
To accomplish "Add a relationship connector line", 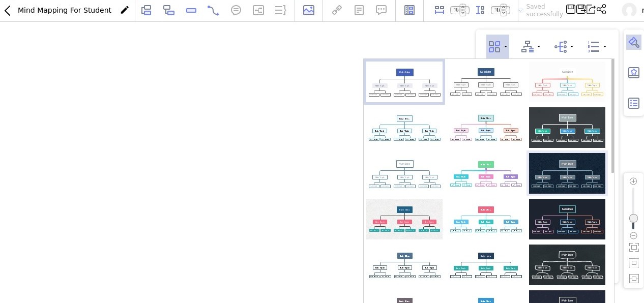I will 213,10.
